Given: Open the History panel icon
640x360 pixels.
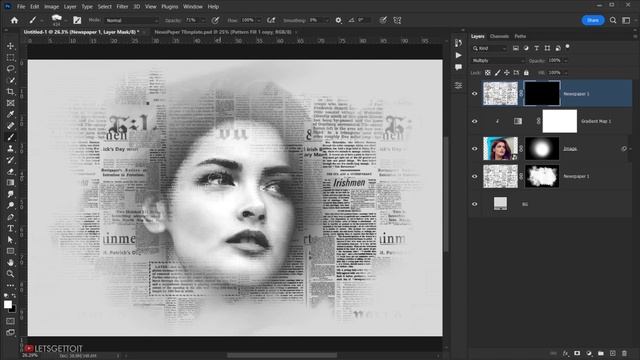Looking at the screenshot, I should 458,43.
